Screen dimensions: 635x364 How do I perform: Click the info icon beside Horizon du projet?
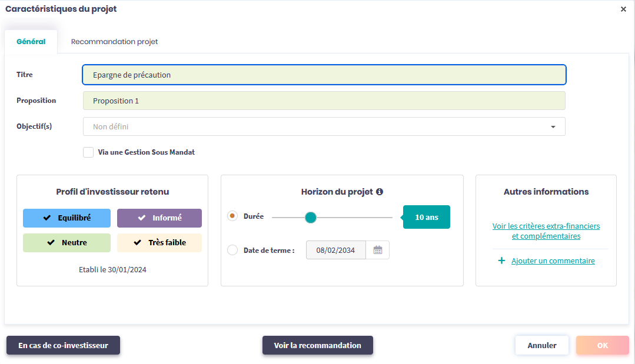point(380,192)
